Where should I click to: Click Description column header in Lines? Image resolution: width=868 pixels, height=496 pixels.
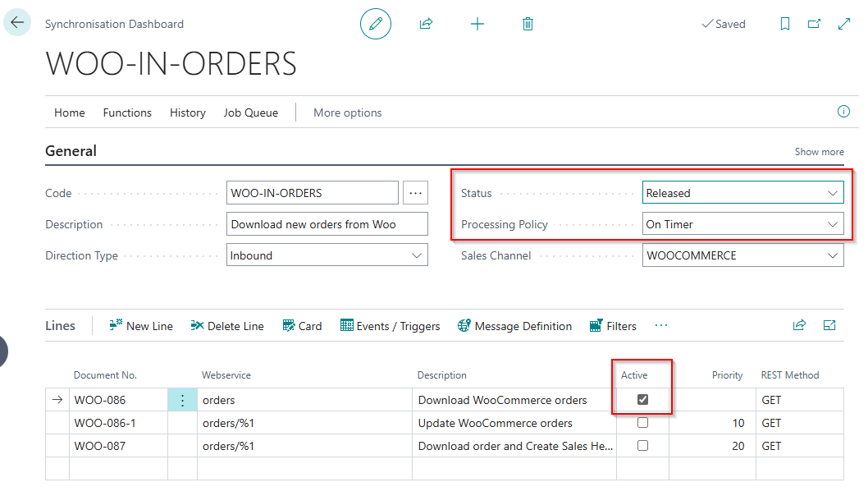coord(441,375)
